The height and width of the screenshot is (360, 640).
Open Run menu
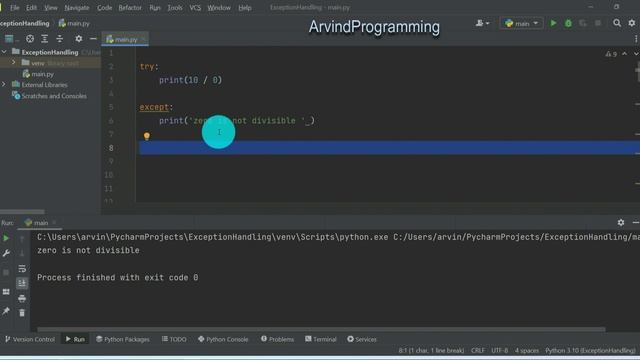point(155,7)
